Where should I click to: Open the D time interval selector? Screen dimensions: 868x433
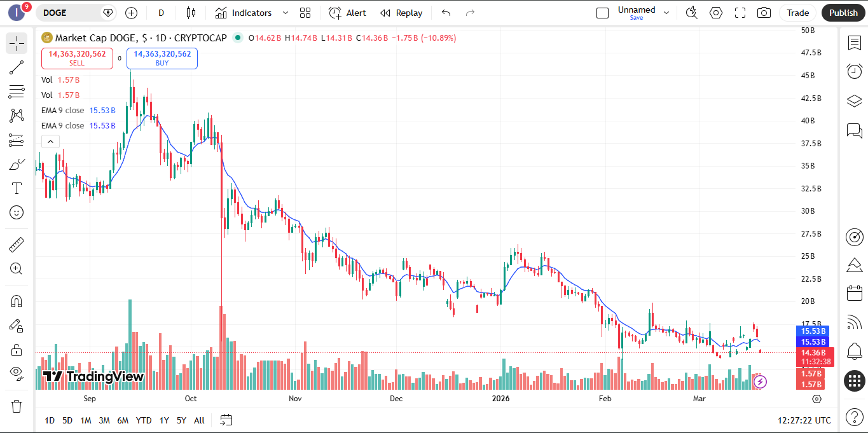pos(162,13)
